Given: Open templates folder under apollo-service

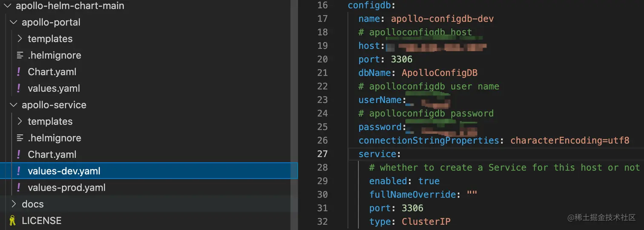Looking at the screenshot, I should (x=50, y=122).
